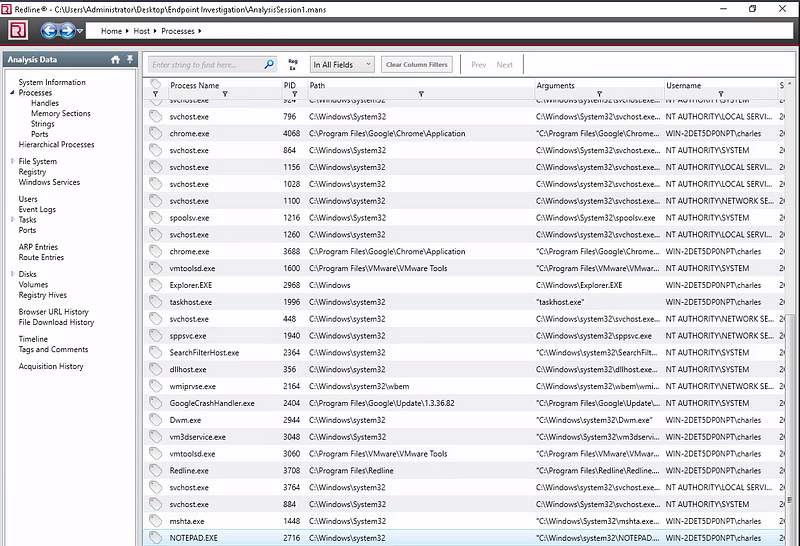This screenshot has height=546, width=800.
Task: Open filter for the tag column
Action: pyautogui.click(x=156, y=94)
